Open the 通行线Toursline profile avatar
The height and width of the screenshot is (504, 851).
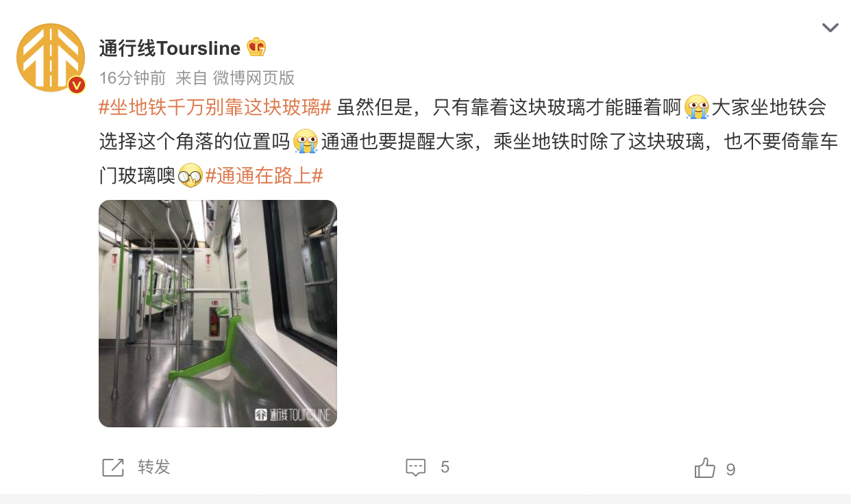[51, 58]
